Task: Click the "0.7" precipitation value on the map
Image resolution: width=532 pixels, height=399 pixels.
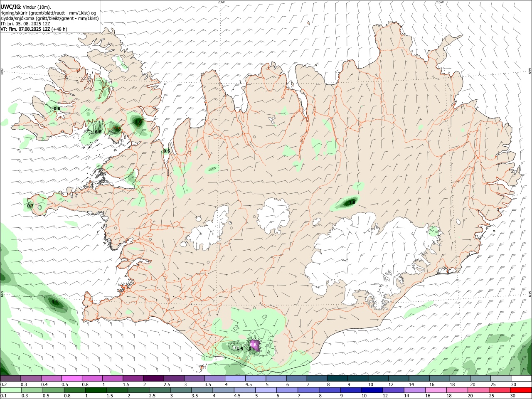Action: 30,206
